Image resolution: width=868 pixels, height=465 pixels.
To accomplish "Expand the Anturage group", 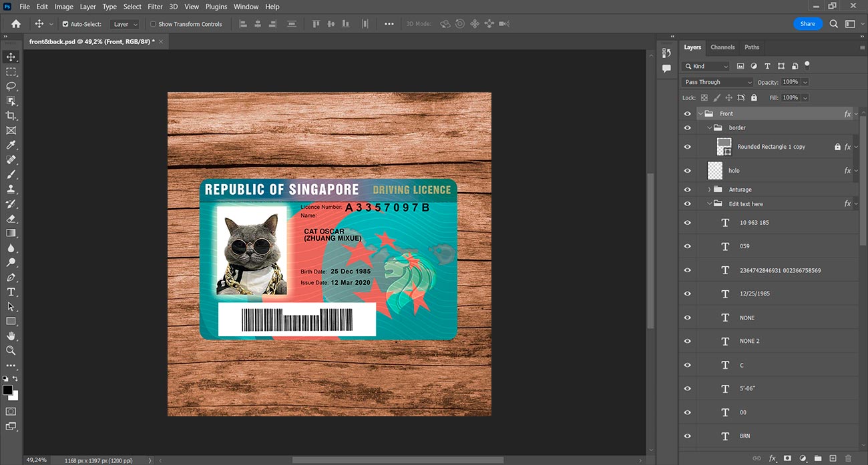I will [710, 189].
